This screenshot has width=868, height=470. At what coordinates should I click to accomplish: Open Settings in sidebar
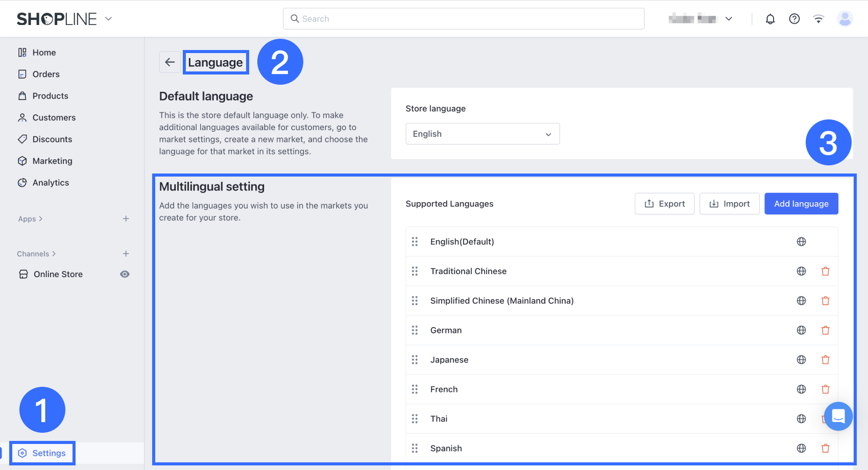[42, 453]
